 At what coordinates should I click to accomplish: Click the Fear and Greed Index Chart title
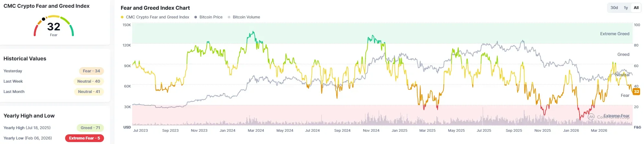(155, 8)
